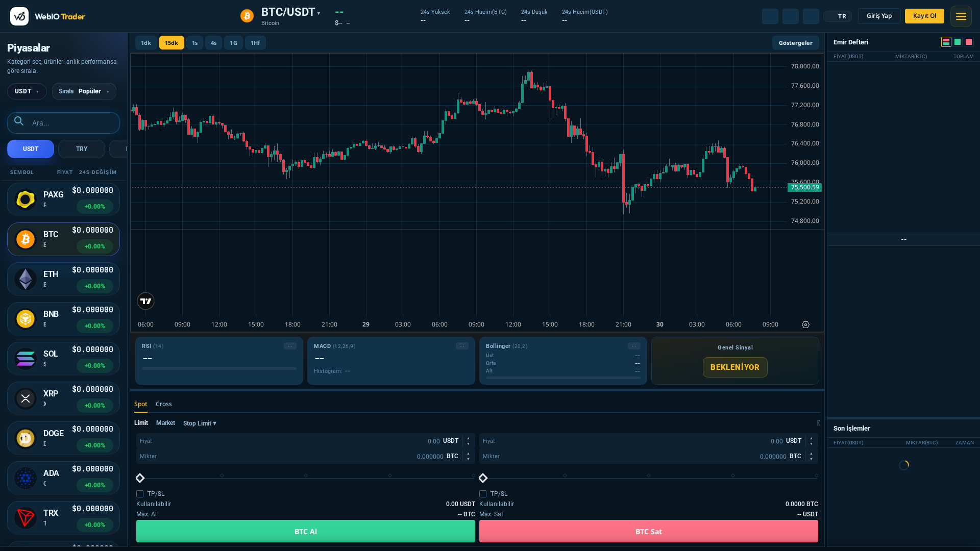Show only red asks order book view

(x=969, y=42)
